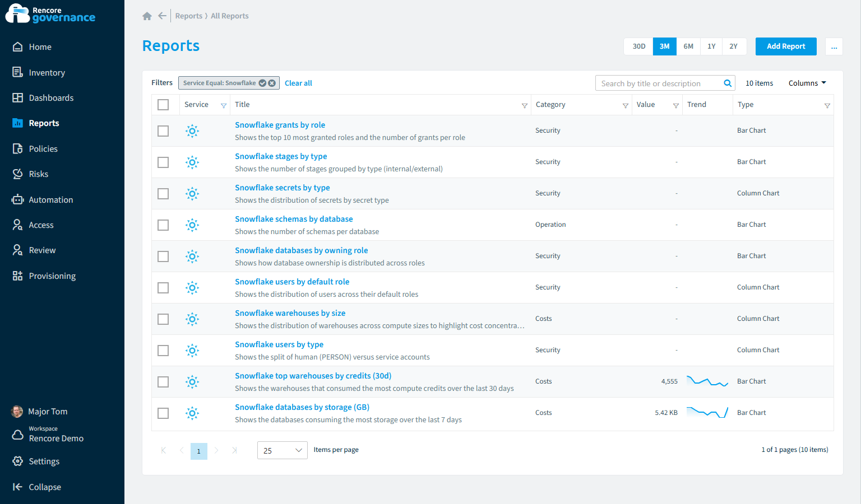The width and height of the screenshot is (861, 504).
Task: Toggle the select-all header checkbox
Action: point(163,105)
